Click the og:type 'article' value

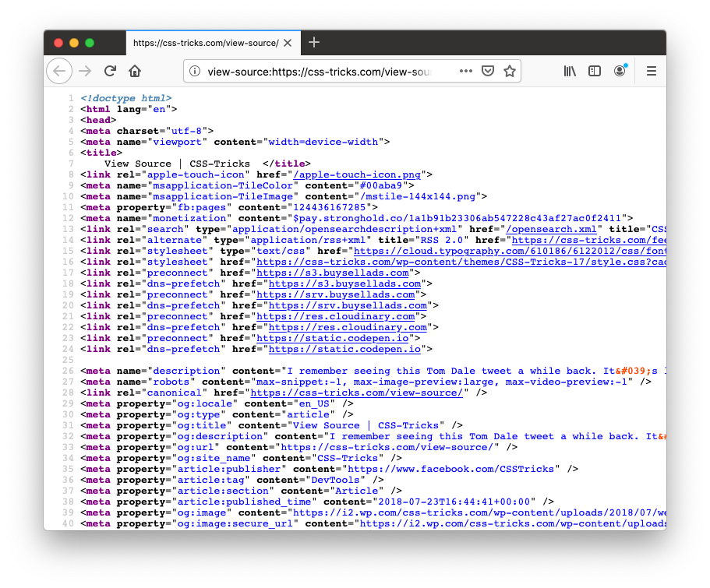point(309,414)
